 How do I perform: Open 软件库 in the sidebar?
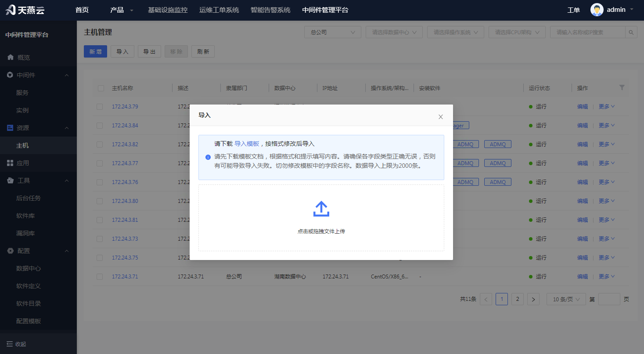pos(25,216)
